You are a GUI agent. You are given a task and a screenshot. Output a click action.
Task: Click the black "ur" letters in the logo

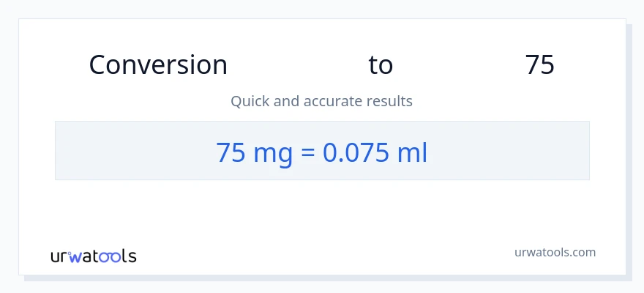(59, 256)
